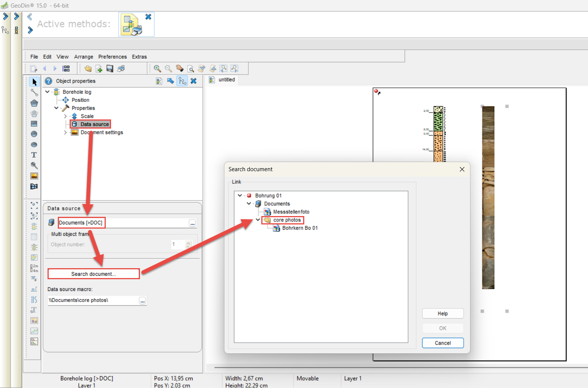
Task: Select the line drawing tool
Action: 34,92
